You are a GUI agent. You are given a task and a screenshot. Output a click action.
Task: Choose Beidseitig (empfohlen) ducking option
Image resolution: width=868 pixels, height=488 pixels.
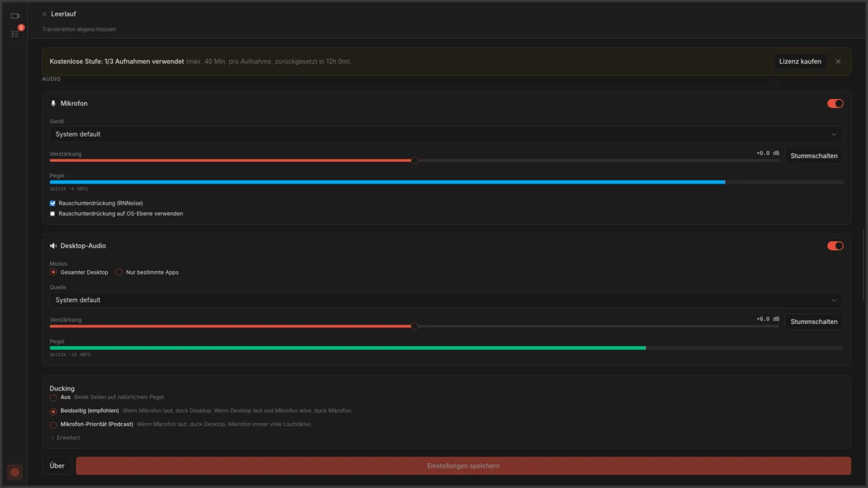(54, 411)
